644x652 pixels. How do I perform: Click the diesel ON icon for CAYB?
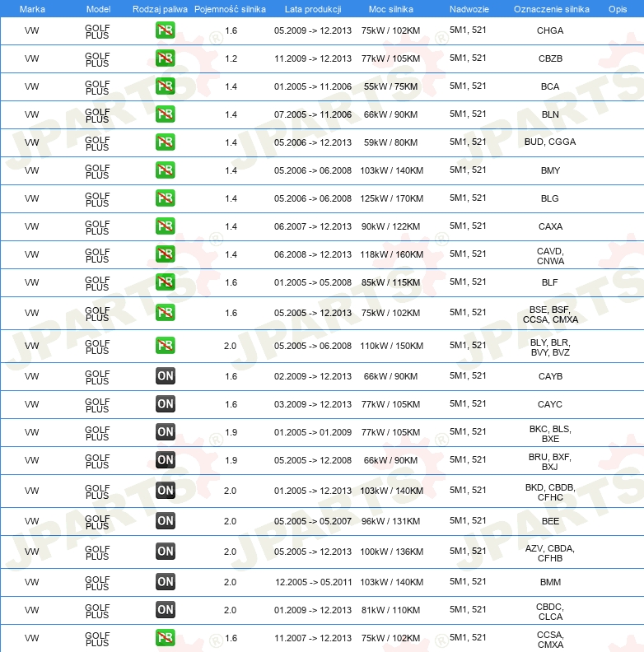click(x=166, y=376)
